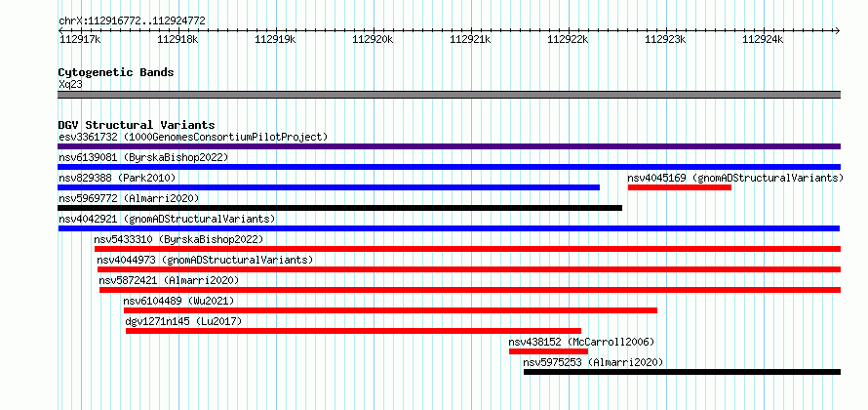Click the Cytogenetic Bands track title
The height and width of the screenshot is (410, 868).
(x=116, y=72)
